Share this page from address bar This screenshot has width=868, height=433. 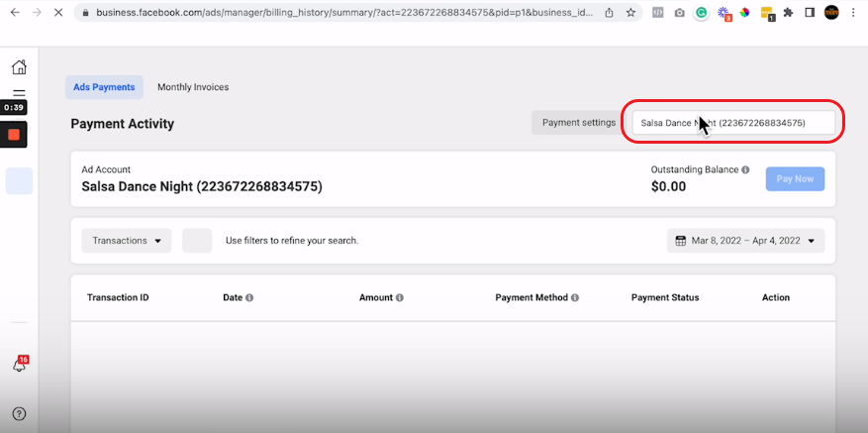point(609,12)
